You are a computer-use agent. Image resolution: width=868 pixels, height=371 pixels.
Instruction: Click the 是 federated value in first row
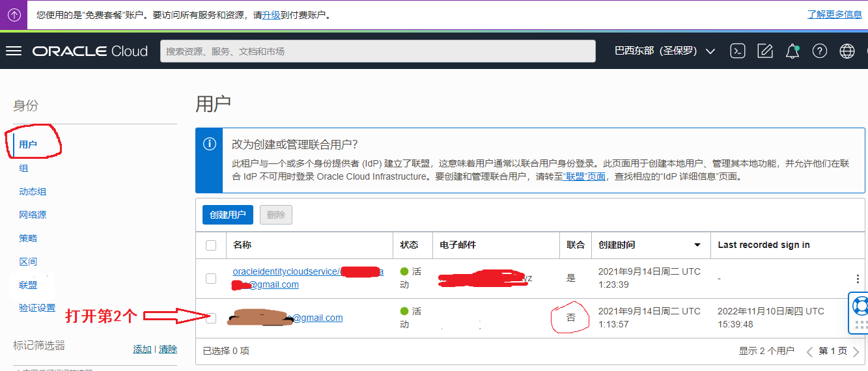(571, 278)
